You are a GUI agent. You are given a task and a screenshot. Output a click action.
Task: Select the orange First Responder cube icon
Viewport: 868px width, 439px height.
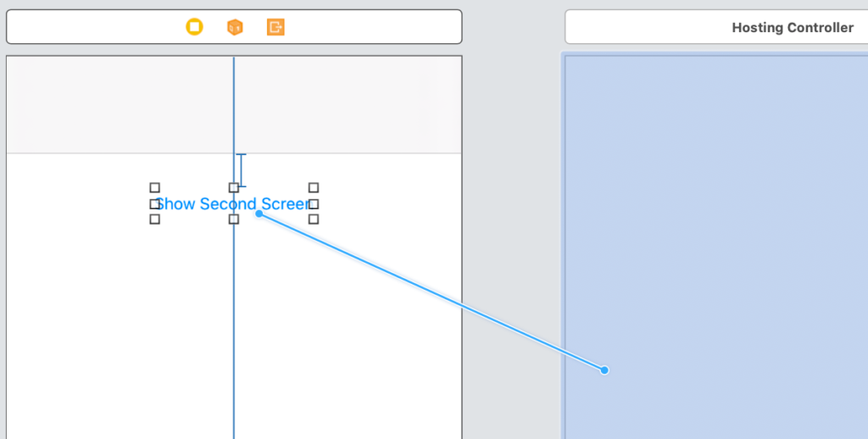[235, 27]
